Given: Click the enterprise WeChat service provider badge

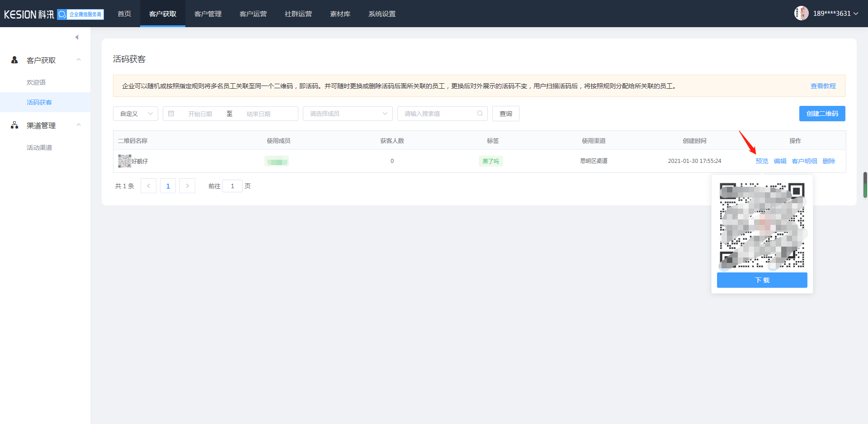Looking at the screenshot, I should point(80,14).
